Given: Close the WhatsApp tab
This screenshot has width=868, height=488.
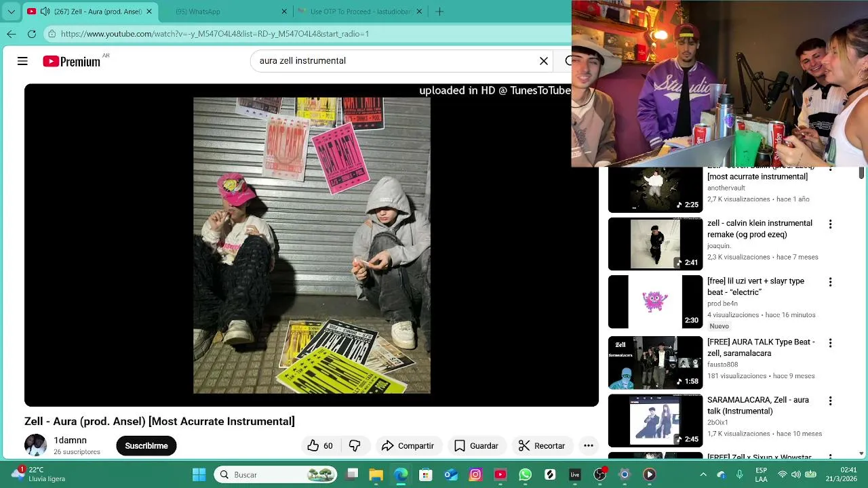Looking at the screenshot, I should pos(284,12).
